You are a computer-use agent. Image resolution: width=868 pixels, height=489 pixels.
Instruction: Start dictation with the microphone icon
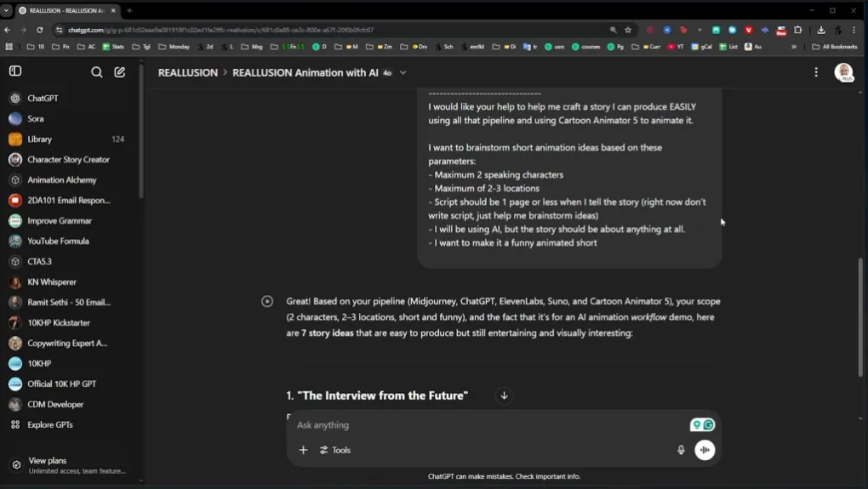coord(681,450)
